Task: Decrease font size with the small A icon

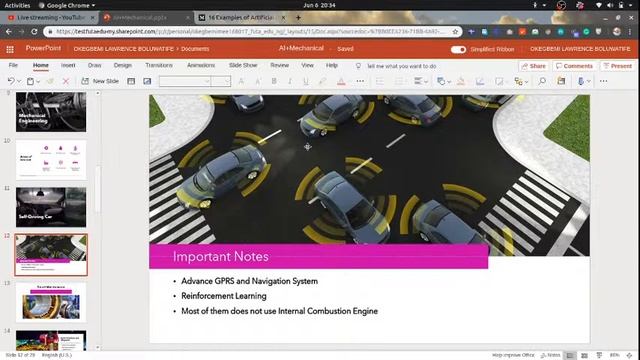Action: click(258, 81)
